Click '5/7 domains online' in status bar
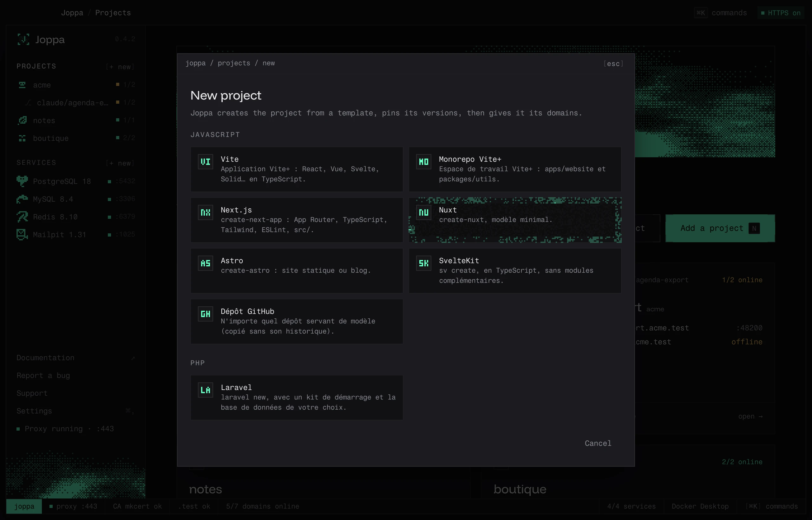Screen dimensions: 812x520 tap(262, 506)
